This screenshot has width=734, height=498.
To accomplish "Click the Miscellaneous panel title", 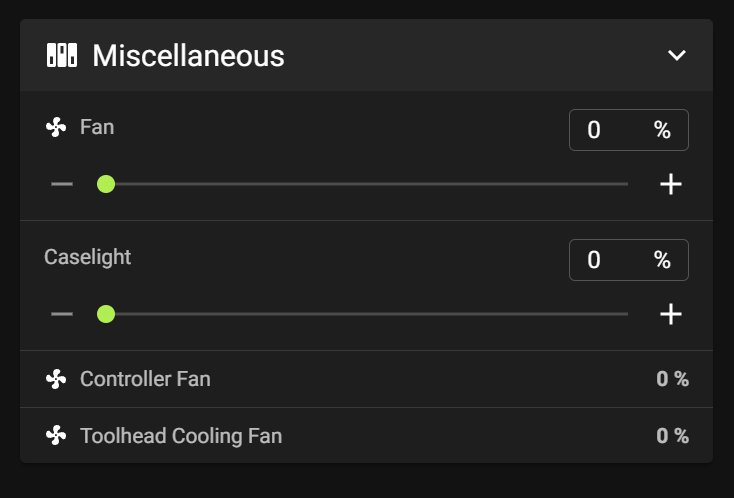I will (188, 56).
